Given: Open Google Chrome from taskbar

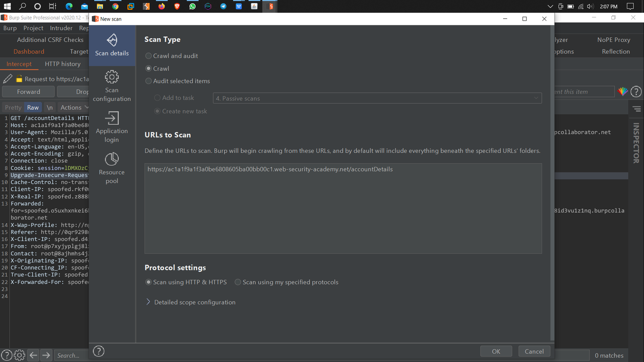Looking at the screenshot, I should click(116, 6).
